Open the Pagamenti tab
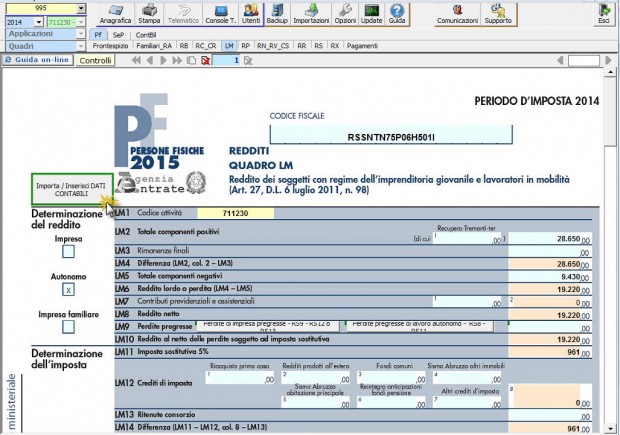 [362, 46]
